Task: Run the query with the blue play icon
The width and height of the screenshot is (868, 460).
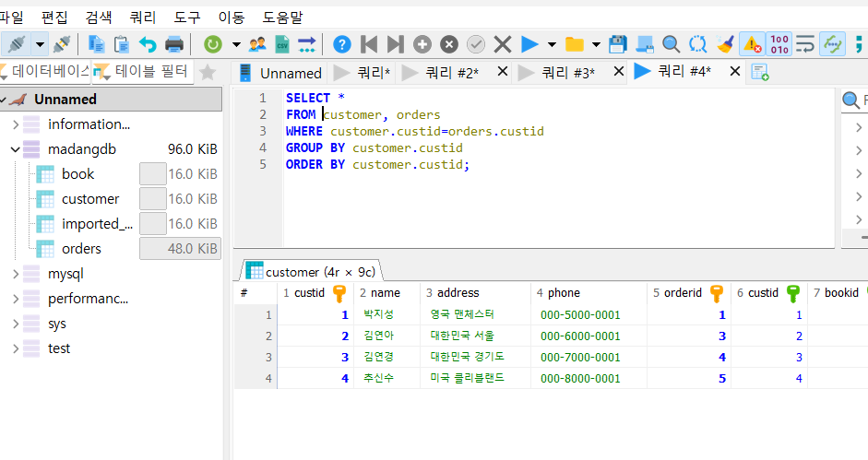Action: [529, 44]
